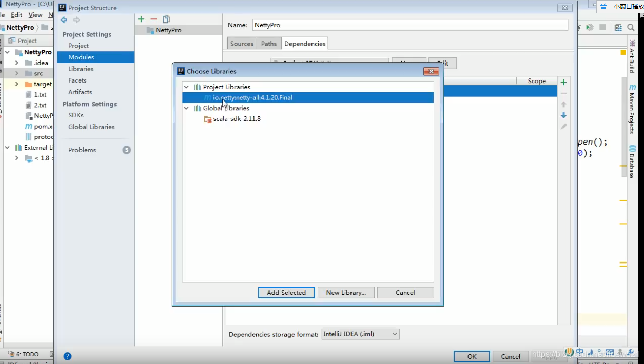Click the module Name input field

point(411,25)
